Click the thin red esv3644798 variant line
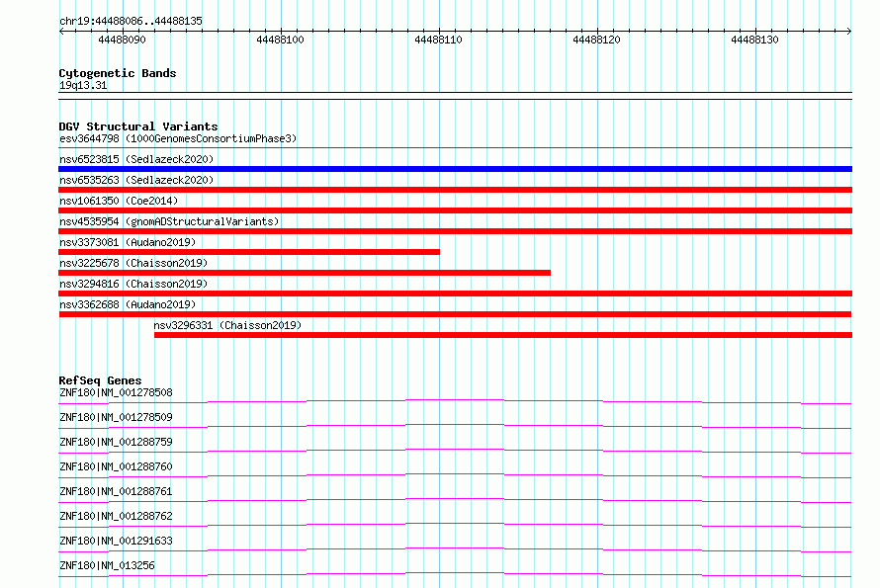Viewport: 880px width, 588px height. coord(455,147)
